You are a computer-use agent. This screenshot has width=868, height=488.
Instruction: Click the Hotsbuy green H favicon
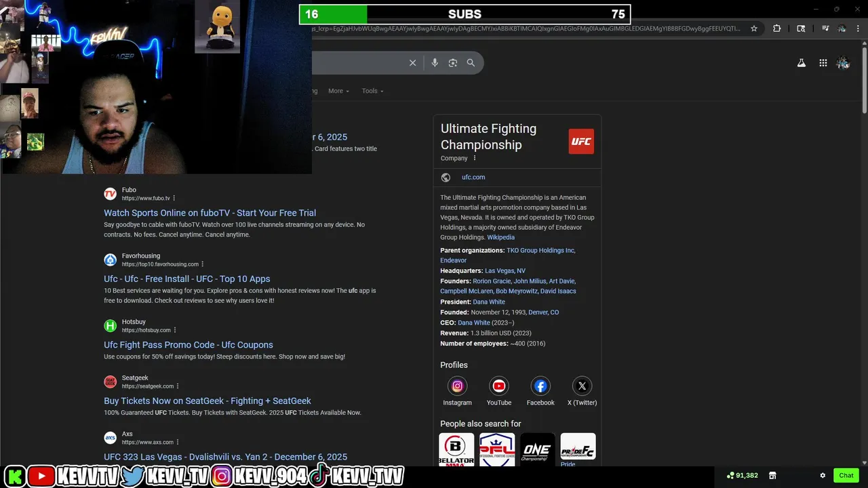[110, 326]
